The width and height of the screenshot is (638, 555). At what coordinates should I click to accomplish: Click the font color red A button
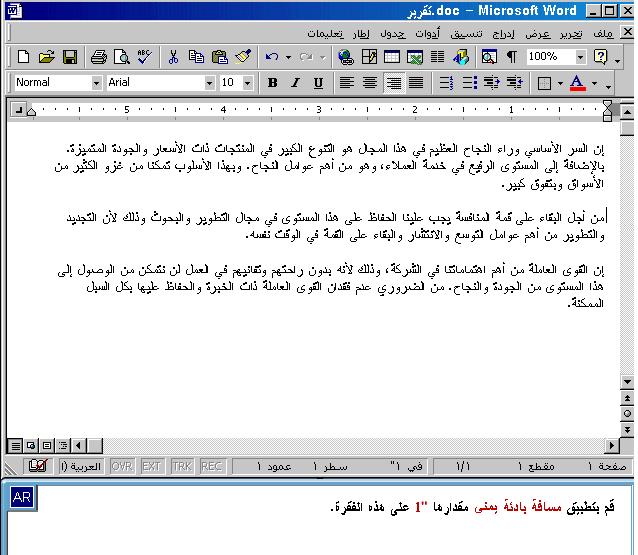coord(576,83)
